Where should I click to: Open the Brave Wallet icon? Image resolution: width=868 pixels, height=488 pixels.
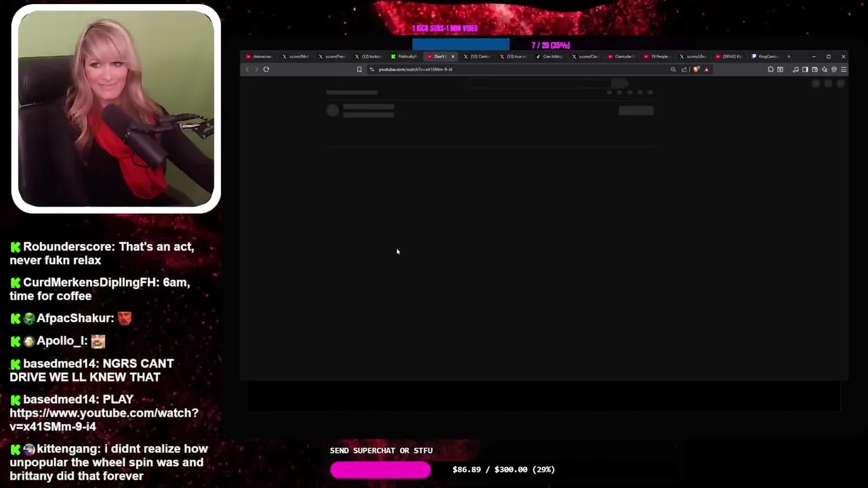point(814,69)
